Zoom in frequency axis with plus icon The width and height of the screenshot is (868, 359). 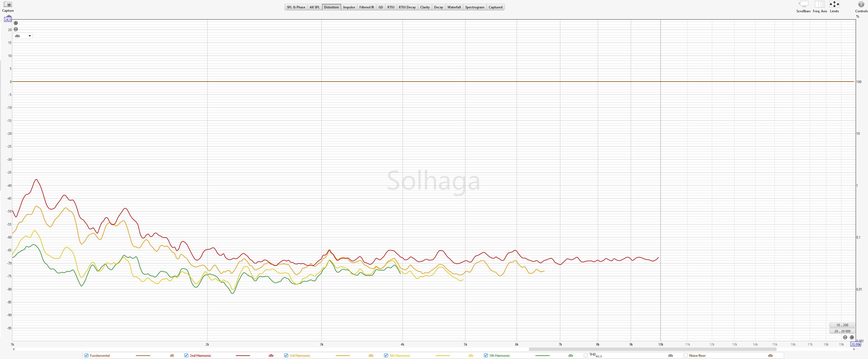coord(852,337)
